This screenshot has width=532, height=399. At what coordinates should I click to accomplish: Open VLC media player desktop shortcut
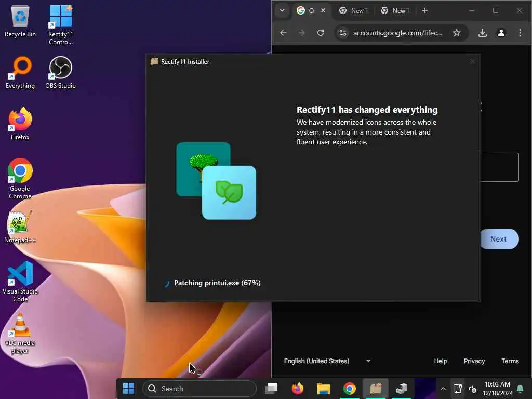tap(20, 333)
